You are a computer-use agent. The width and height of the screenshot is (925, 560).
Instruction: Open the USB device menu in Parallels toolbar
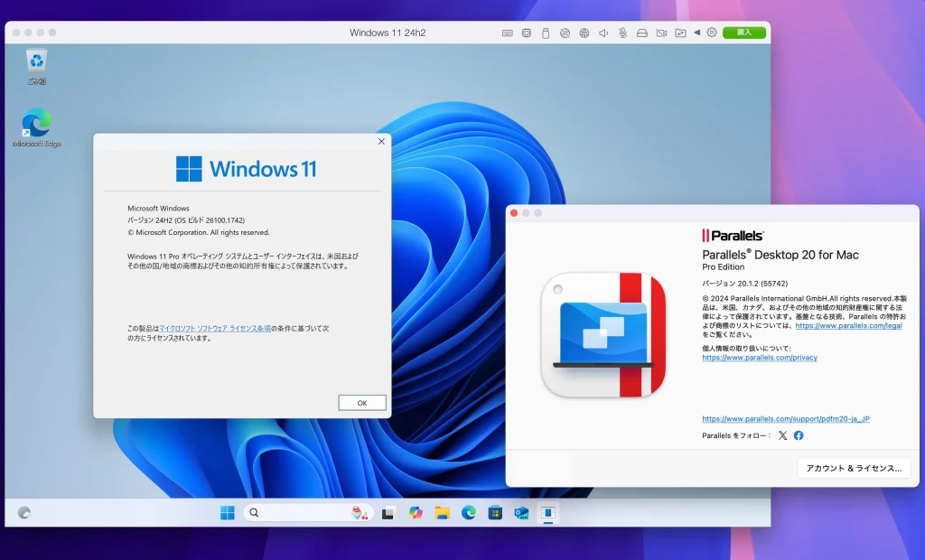545,32
